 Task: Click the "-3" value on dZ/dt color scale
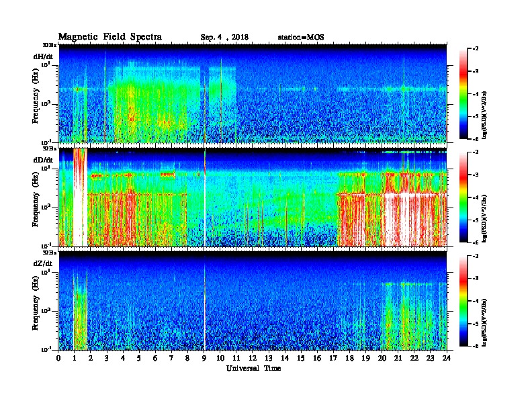(476, 279)
